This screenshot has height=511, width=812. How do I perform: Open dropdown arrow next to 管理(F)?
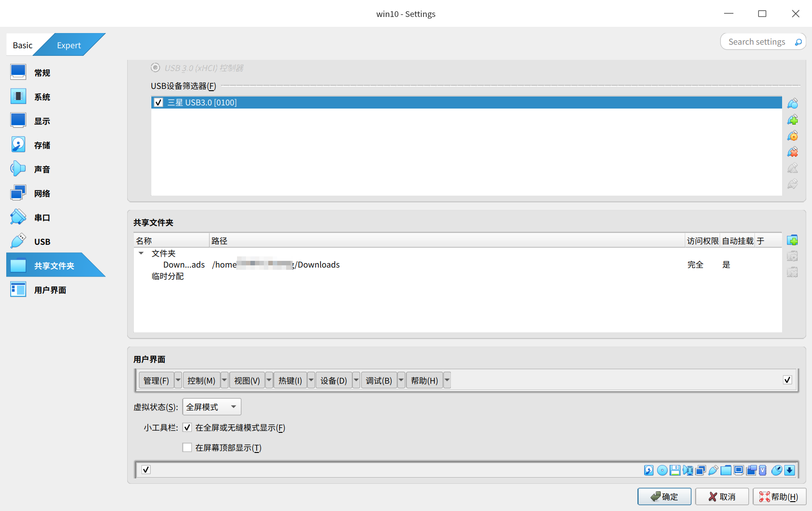[178, 380]
